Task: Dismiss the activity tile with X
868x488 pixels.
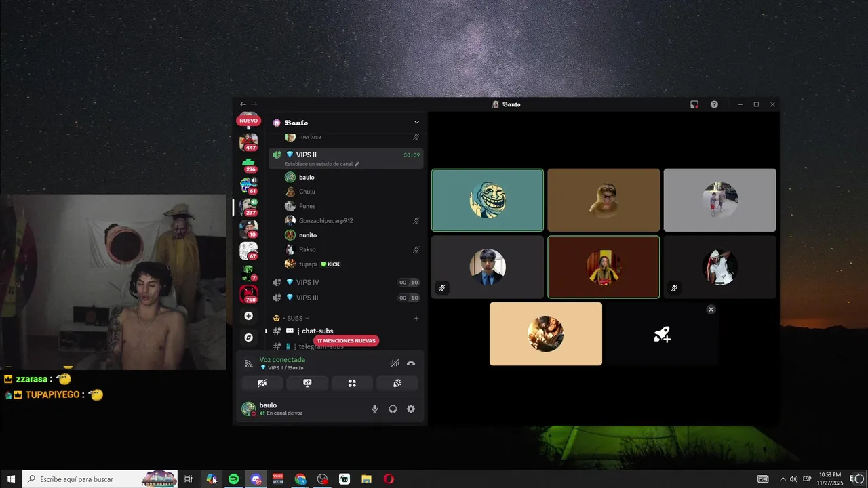Action: (711, 309)
